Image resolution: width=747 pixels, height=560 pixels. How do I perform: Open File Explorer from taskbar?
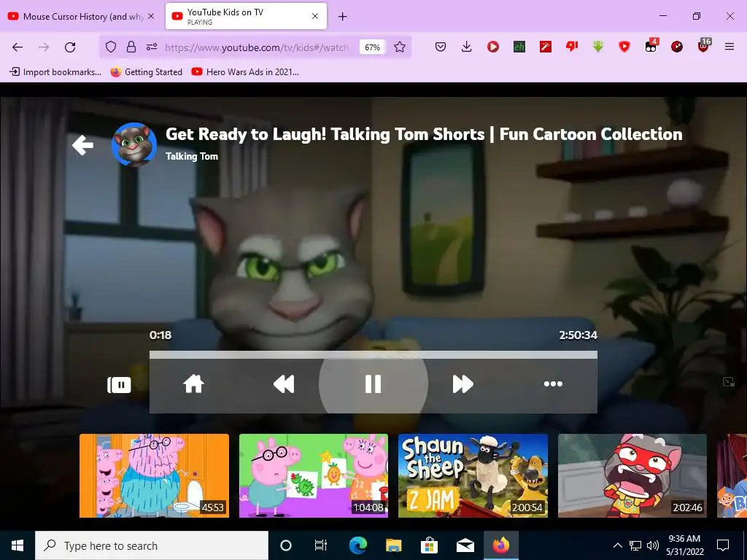point(393,545)
